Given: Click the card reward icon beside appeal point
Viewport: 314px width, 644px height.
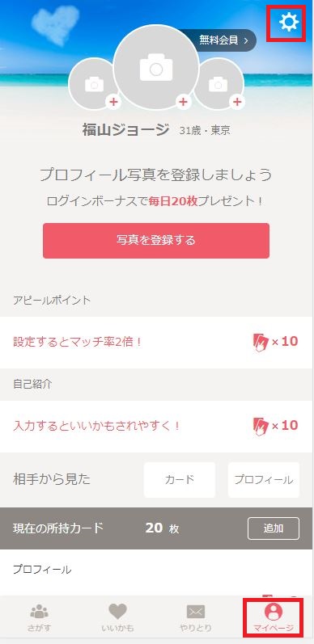Looking at the screenshot, I should coord(261,342).
